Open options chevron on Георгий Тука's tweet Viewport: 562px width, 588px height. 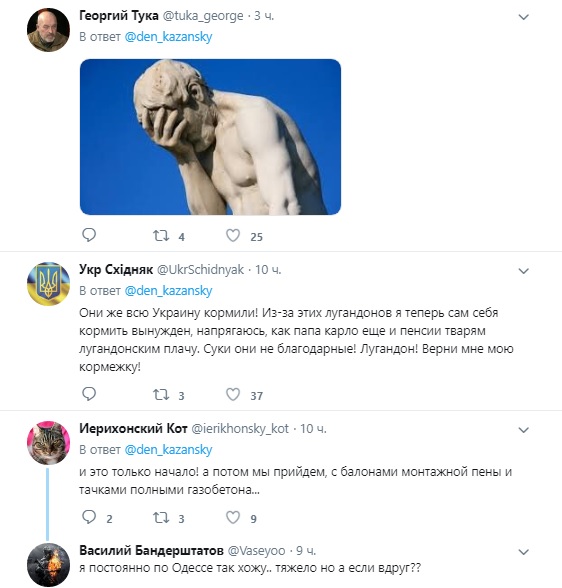pos(523,17)
